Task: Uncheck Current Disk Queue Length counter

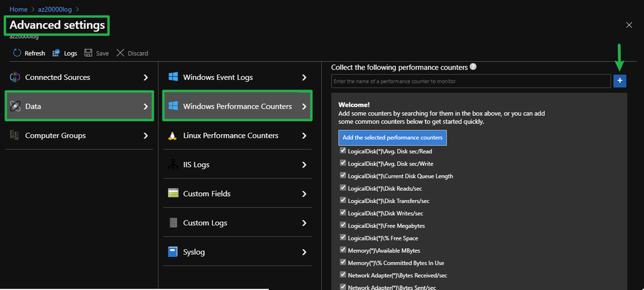Action: tap(343, 175)
